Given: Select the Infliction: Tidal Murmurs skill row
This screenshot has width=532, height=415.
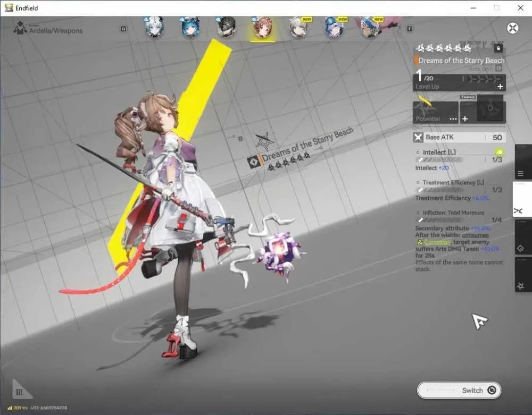Looking at the screenshot, I should click(459, 241).
